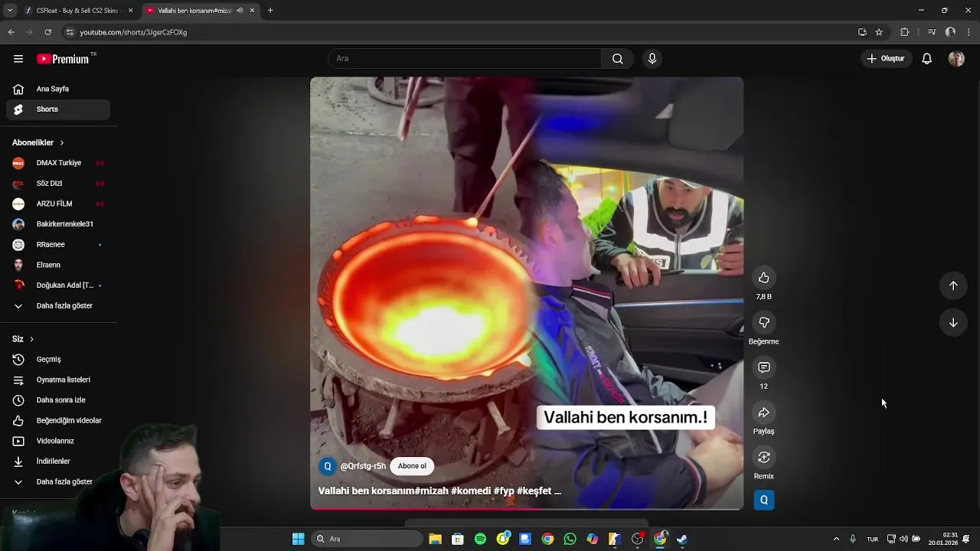Like the short with thumbs up

tap(763, 277)
